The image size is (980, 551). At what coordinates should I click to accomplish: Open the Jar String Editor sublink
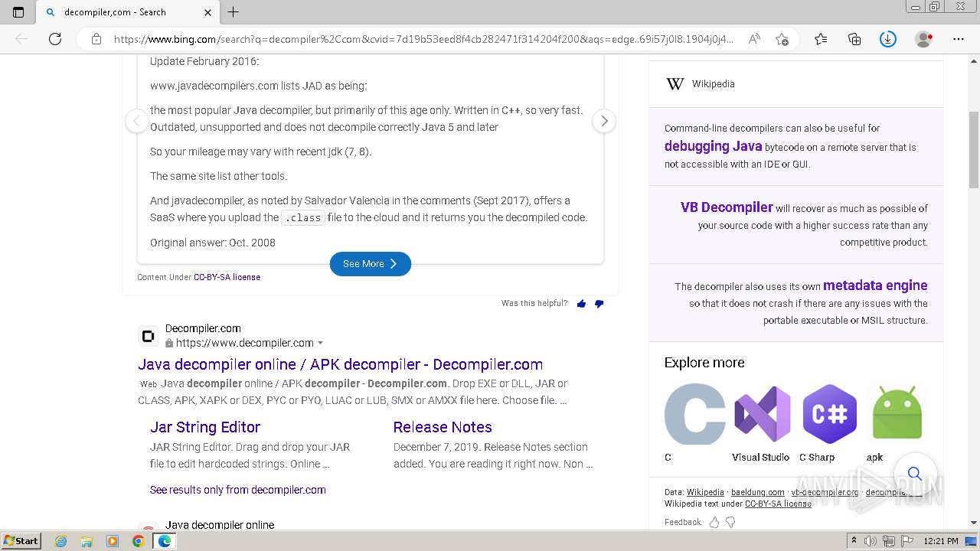[x=205, y=427]
